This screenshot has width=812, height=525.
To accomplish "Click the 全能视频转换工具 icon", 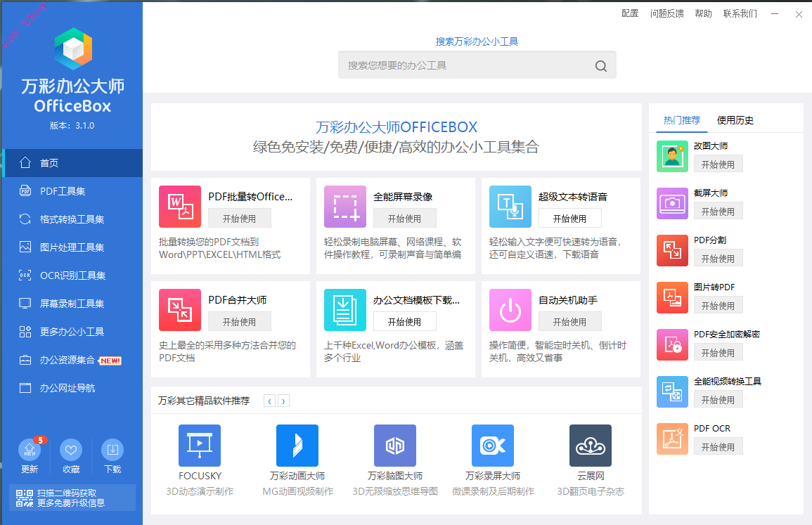I will tap(672, 391).
